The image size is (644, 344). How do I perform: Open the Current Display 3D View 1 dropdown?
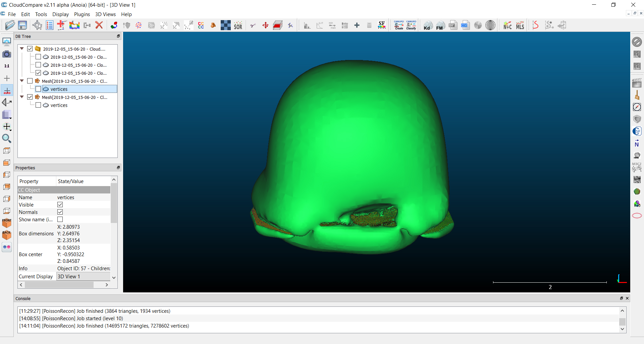click(83, 276)
